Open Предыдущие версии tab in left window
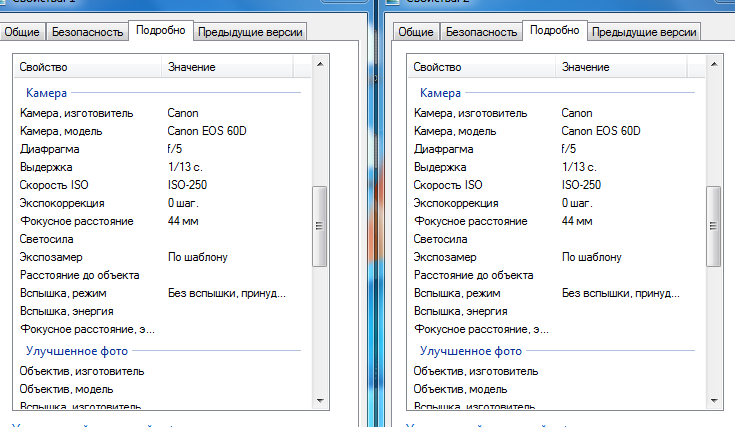Viewport: 735px width, 439px height. point(251,32)
